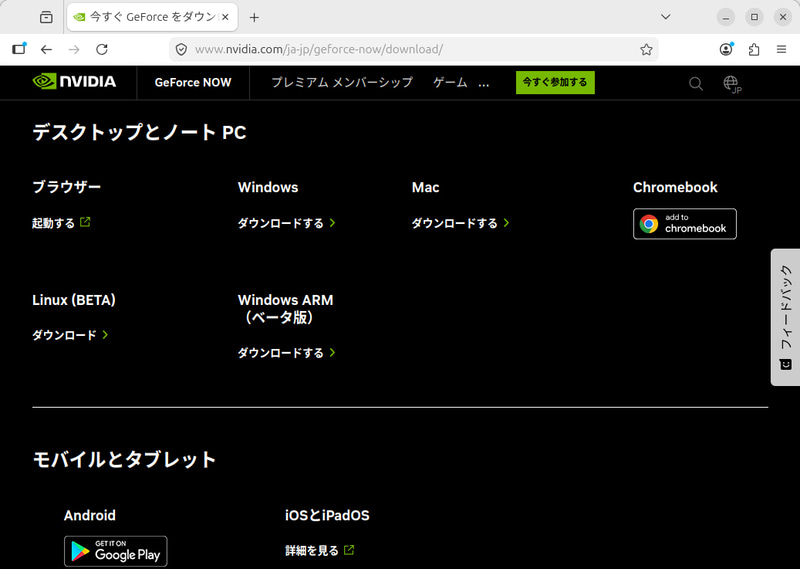Minimize the browser window
The image size is (800, 569).
pos(726,17)
